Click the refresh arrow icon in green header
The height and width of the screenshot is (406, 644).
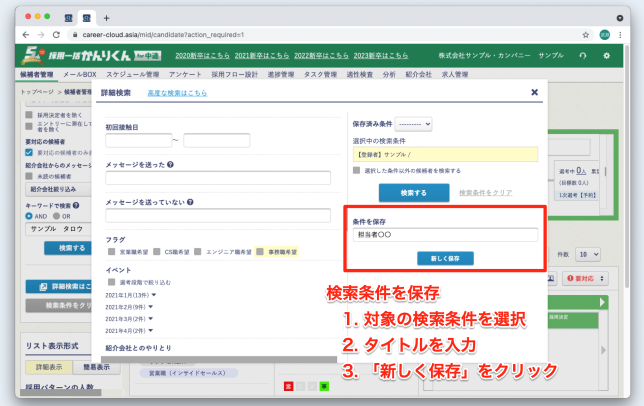[x=582, y=56]
